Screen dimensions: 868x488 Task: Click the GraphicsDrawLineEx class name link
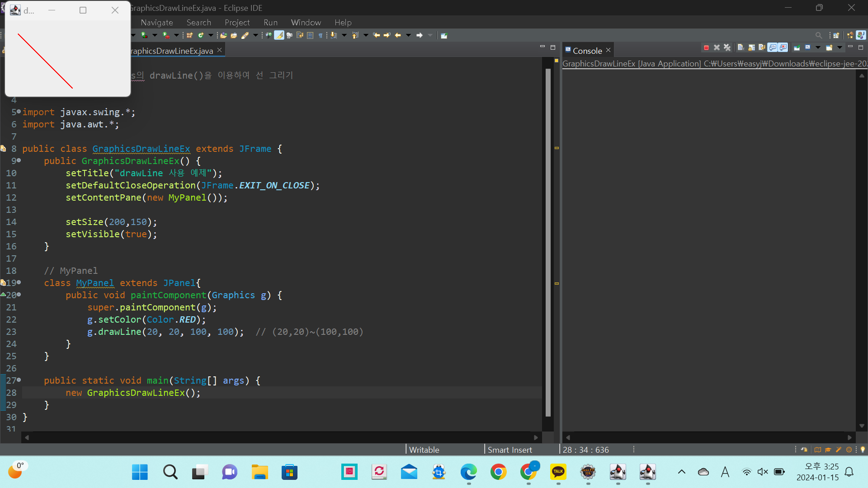tap(141, 149)
